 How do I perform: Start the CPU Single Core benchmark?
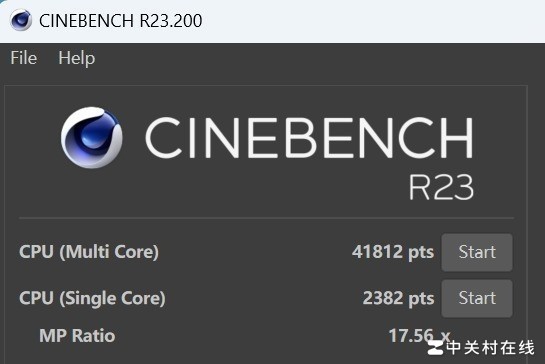[477, 298]
